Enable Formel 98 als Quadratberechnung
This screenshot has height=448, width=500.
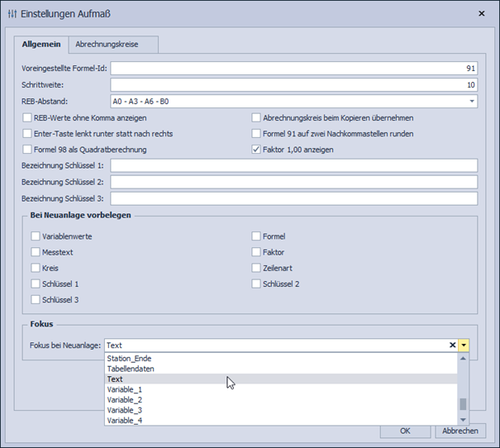[27, 150]
